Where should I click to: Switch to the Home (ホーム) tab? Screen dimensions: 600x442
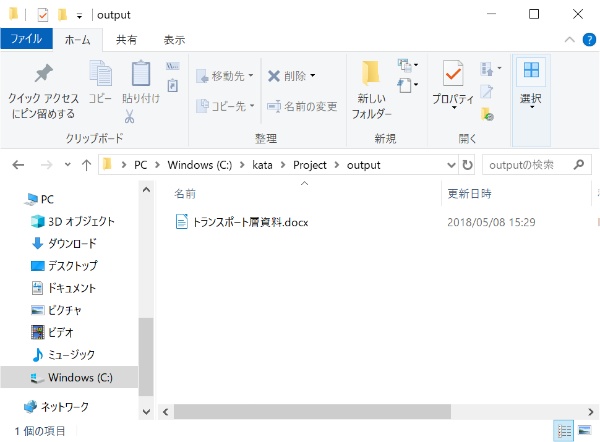tap(78, 40)
